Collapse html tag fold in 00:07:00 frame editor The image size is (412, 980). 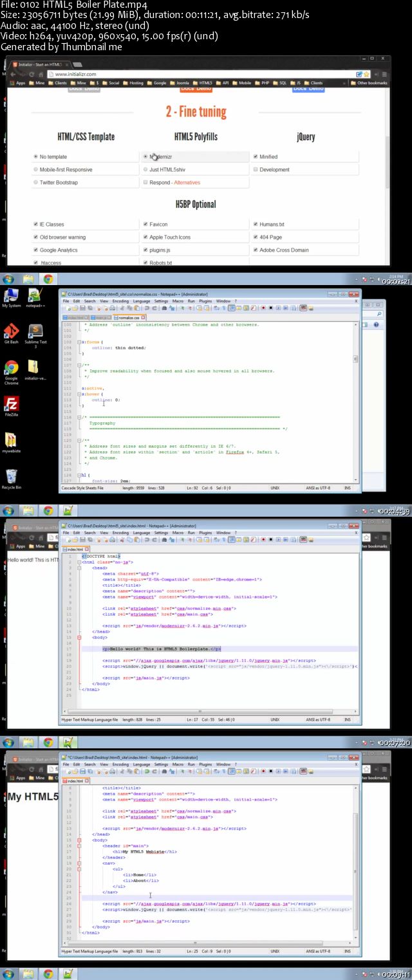point(80,562)
